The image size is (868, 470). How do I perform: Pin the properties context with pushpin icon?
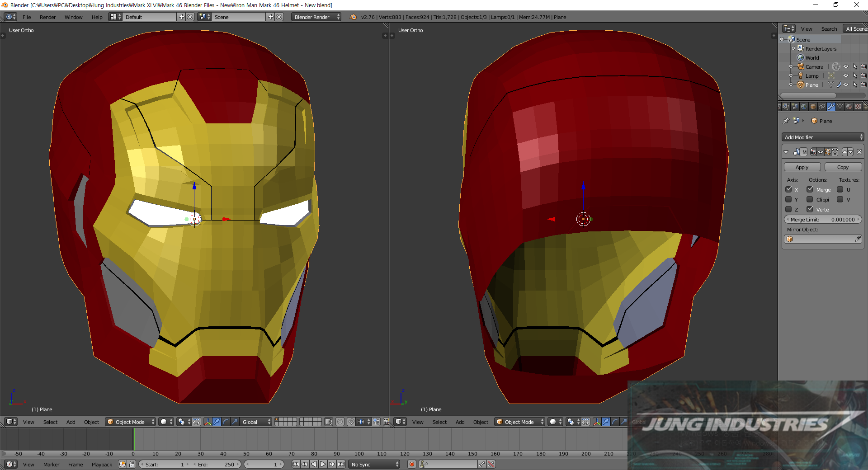(786, 121)
